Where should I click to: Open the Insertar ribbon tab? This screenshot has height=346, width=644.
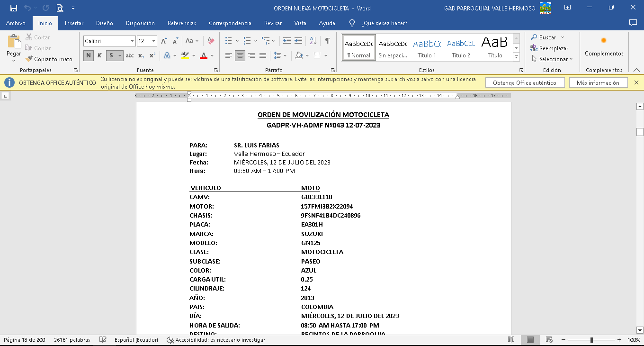74,23
